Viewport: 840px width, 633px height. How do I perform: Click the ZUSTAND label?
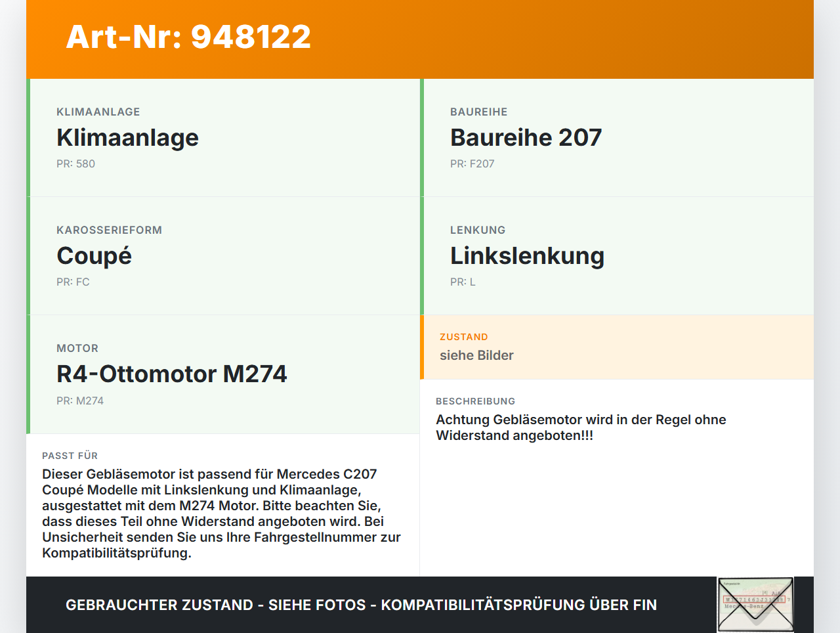click(464, 337)
